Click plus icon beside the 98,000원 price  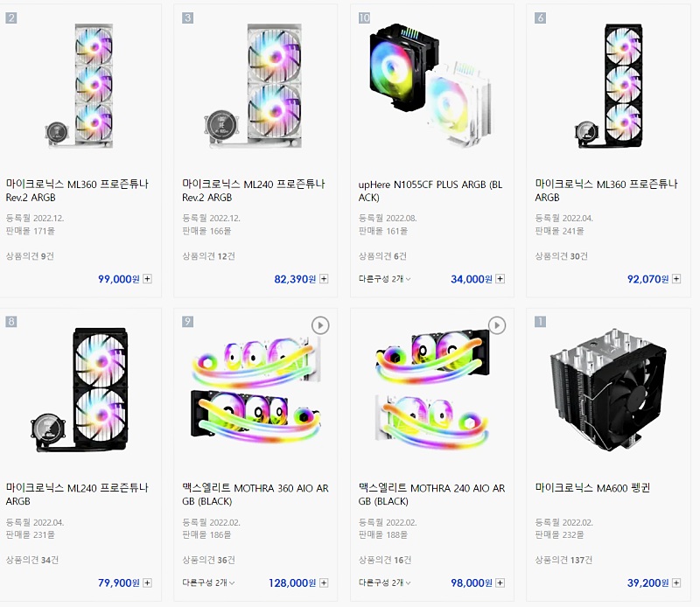(500, 583)
